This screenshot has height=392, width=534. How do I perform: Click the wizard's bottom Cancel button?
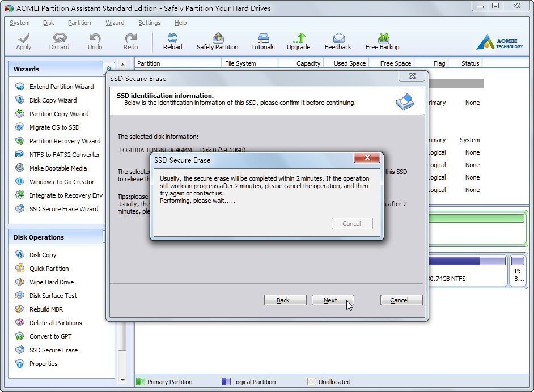(401, 300)
